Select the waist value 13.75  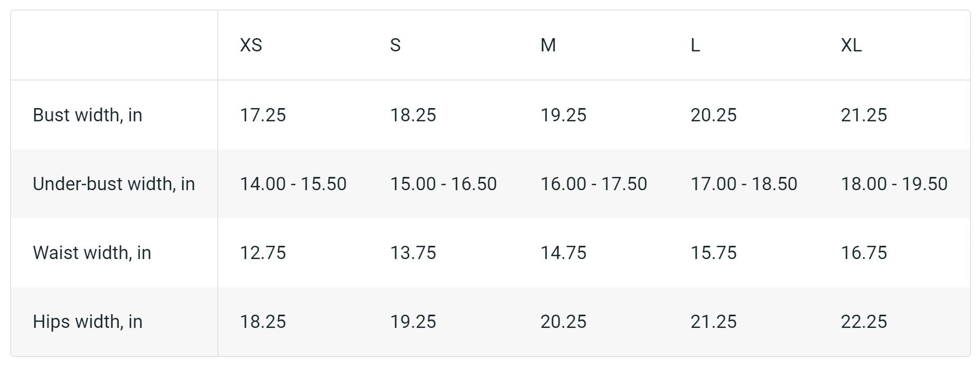click(x=413, y=253)
